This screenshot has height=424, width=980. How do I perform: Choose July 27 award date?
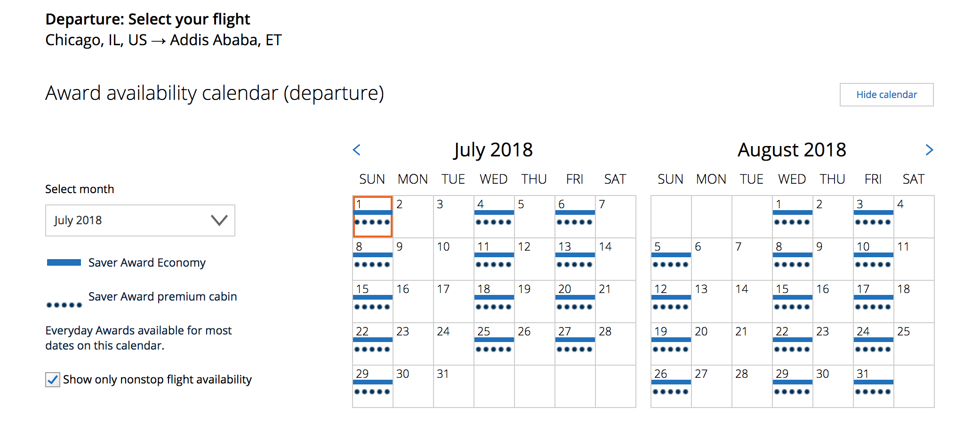tap(575, 343)
